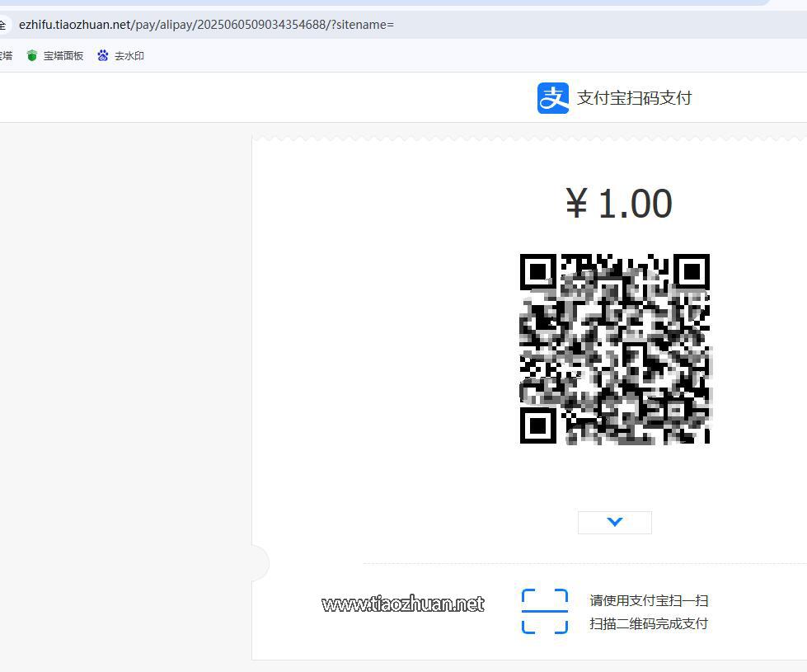Click the blue scan frame icon
807x672 pixels.
(x=545, y=611)
